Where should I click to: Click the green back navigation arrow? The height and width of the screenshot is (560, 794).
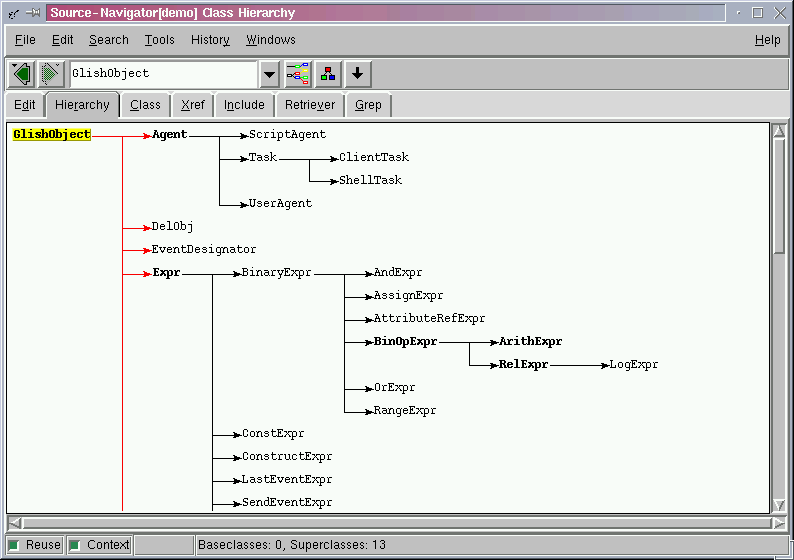(x=22, y=74)
